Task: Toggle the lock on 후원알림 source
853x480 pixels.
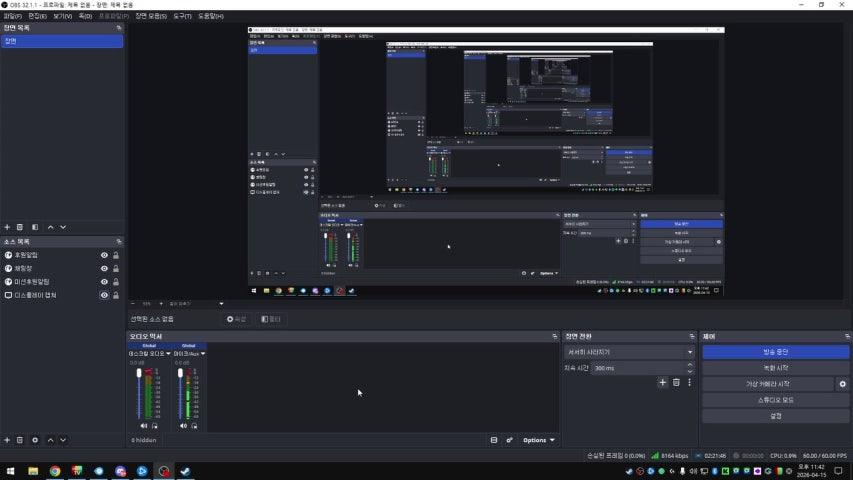Action: point(116,255)
